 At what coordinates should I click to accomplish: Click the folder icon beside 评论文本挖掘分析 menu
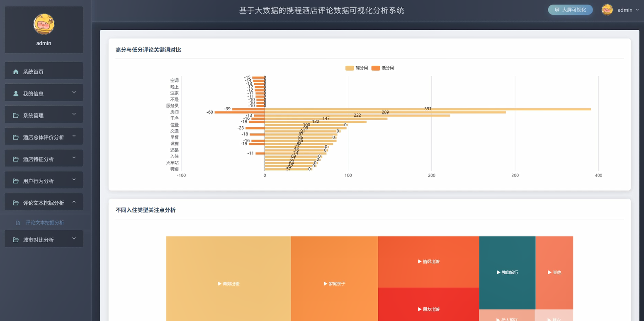point(16,203)
